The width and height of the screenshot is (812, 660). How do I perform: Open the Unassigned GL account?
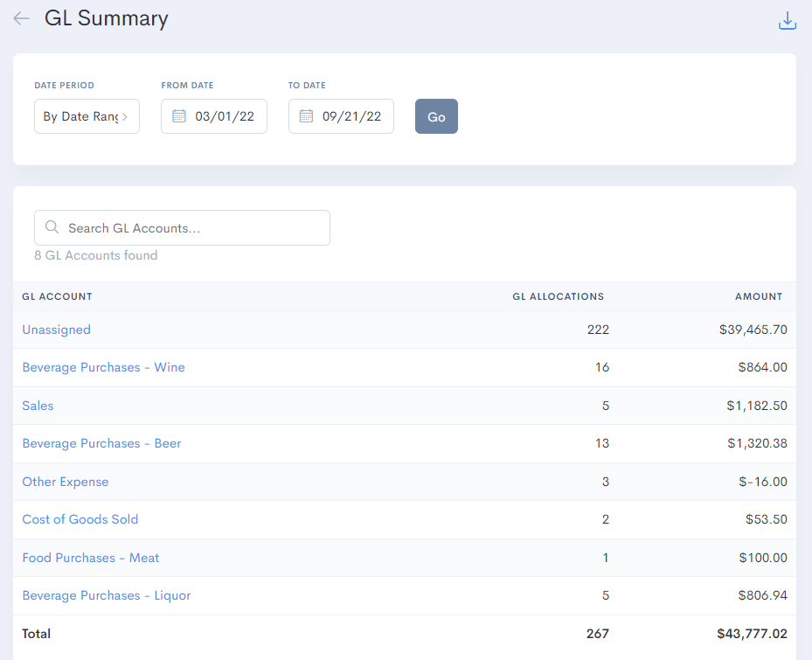click(x=56, y=330)
